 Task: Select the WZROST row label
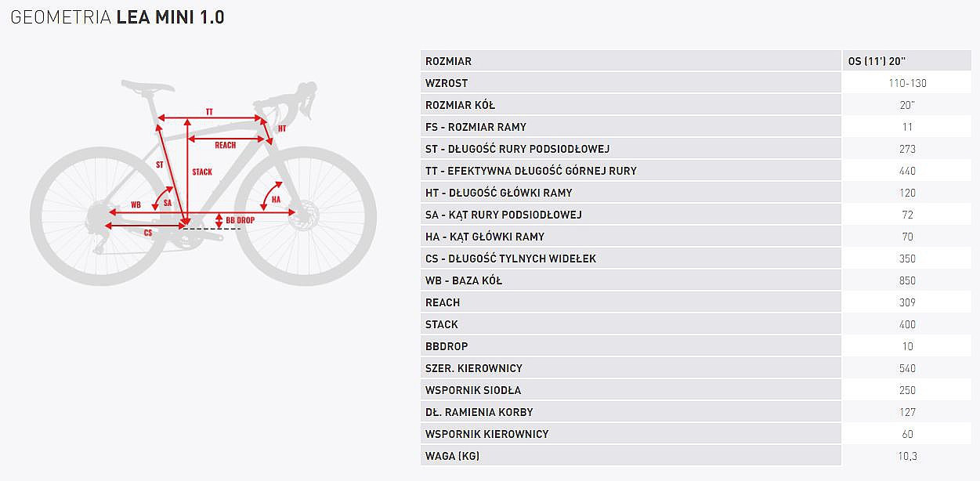tap(447, 83)
